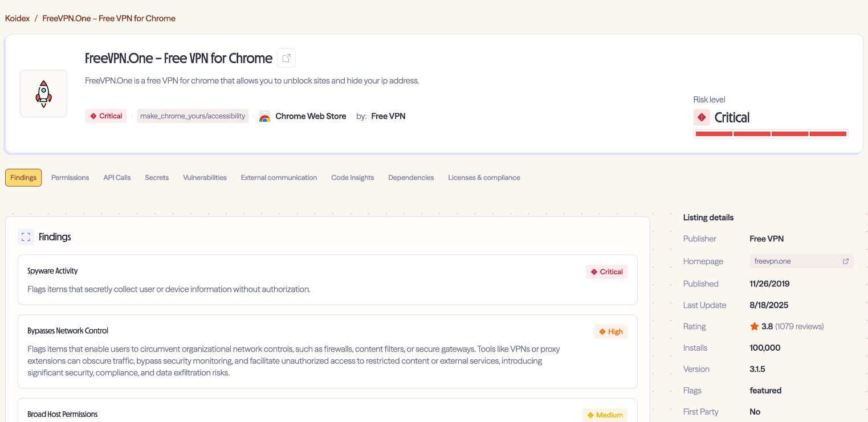Screen dimensions: 868x422
Task: Click the Publisher value Free VPN
Action: tap(767, 239)
